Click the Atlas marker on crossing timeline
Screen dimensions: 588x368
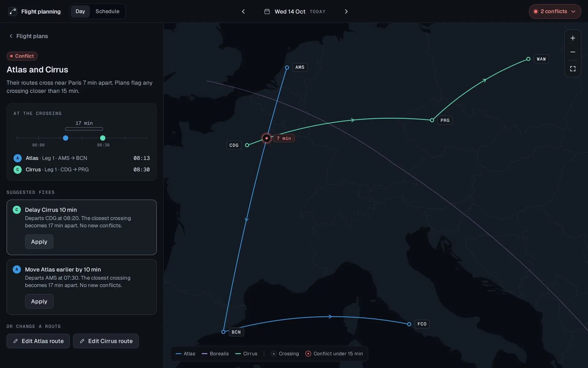pyautogui.click(x=66, y=138)
